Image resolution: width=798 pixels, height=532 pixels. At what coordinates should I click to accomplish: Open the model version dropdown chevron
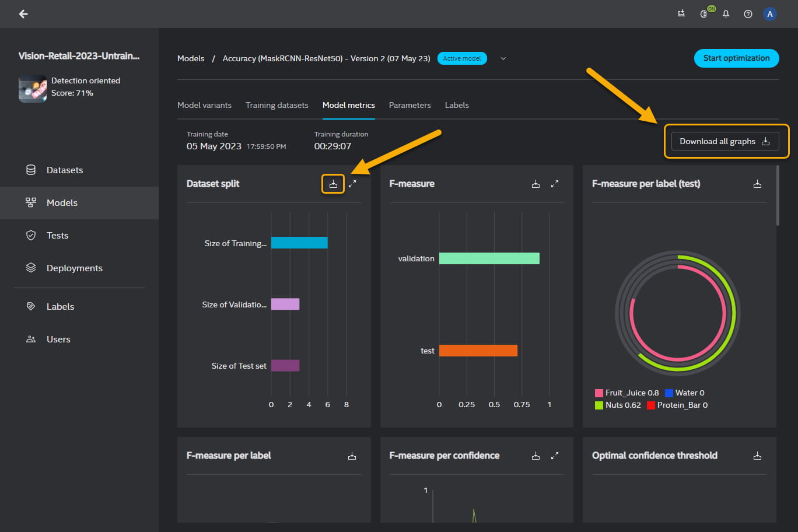[x=503, y=58]
